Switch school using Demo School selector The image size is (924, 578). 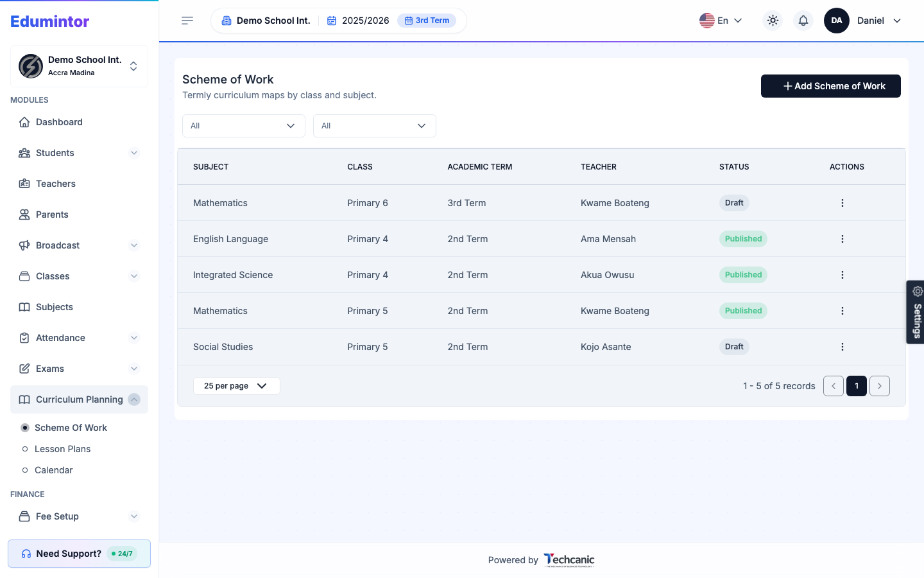click(79, 66)
